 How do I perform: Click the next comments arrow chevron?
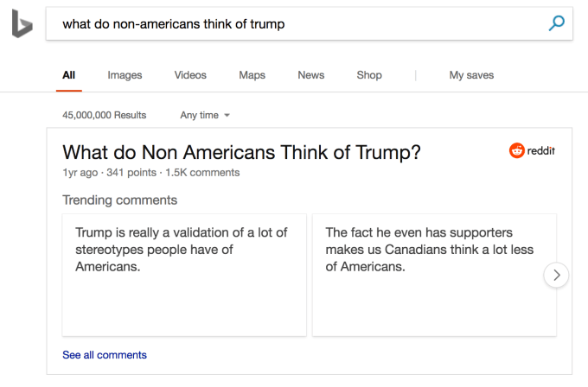557,276
